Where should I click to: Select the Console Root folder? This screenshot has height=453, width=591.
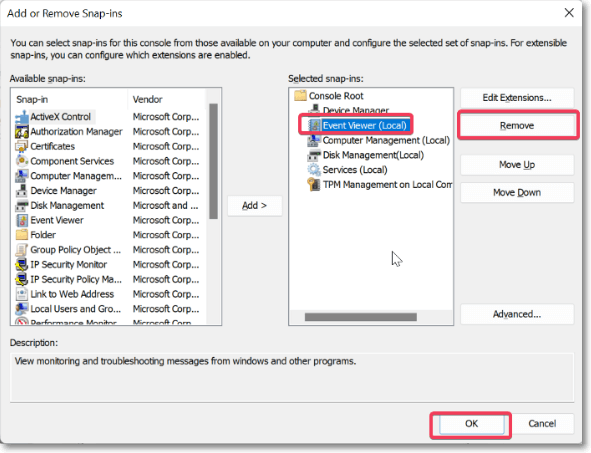tap(328, 96)
